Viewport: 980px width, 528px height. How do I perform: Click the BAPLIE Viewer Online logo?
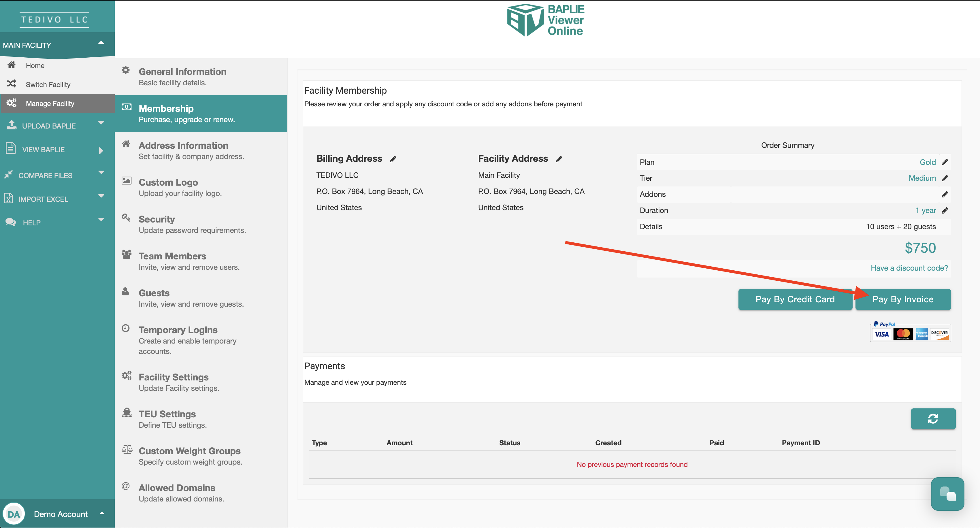[546, 20]
